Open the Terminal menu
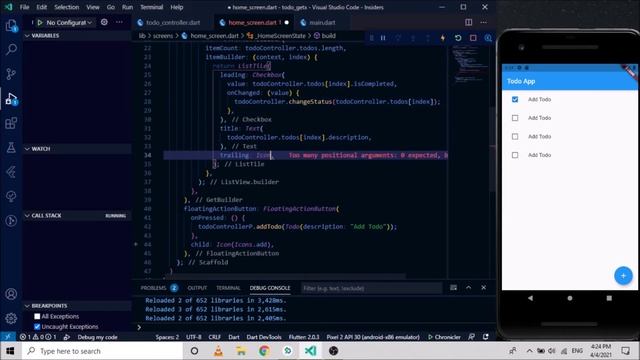The width and height of the screenshot is (640, 360). coord(151,7)
